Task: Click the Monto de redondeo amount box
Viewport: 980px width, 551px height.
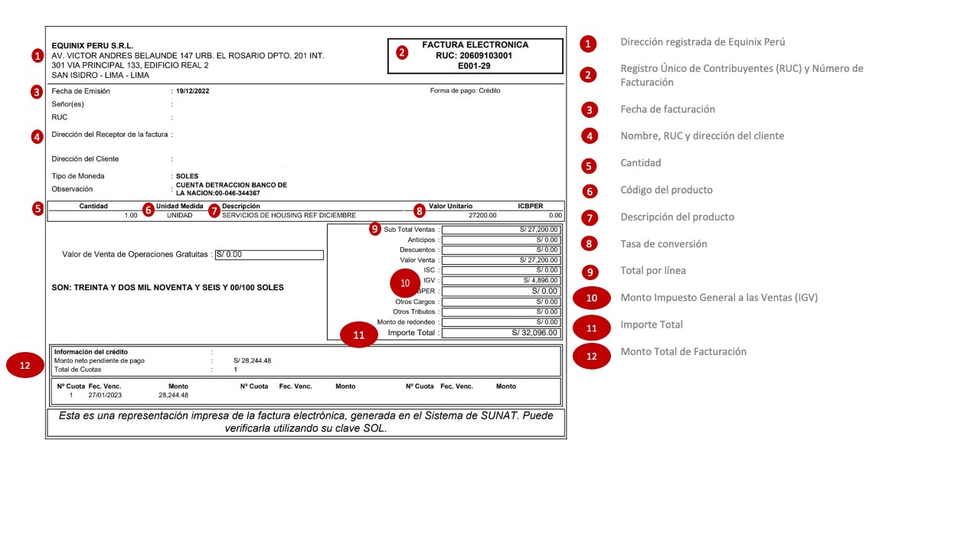Action: point(501,322)
